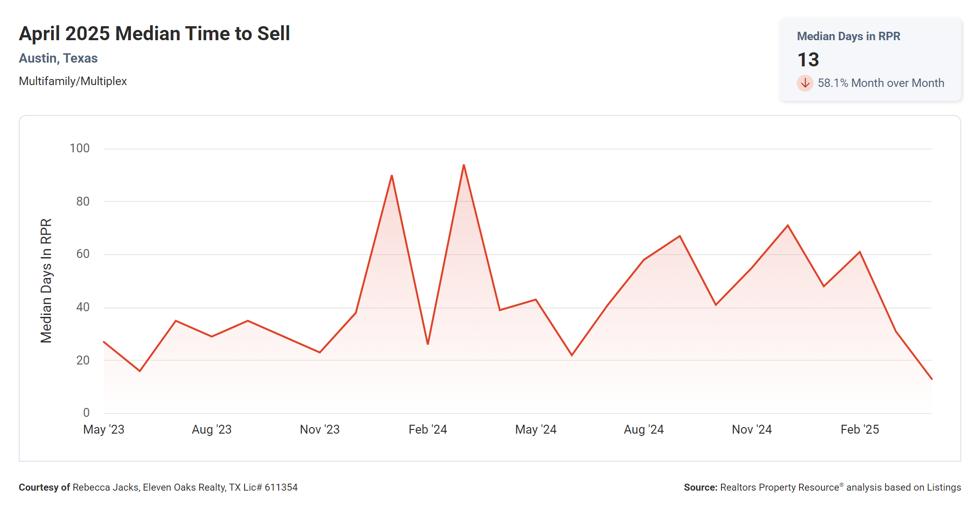Click the final data point at chart's right end
The width and height of the screenshot is (980, 514).
931,378
